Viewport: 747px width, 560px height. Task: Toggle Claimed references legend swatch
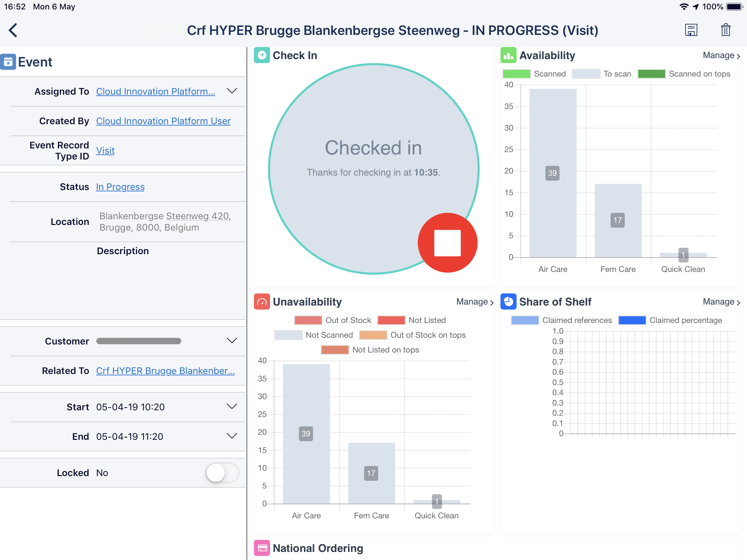click(525, 320)
